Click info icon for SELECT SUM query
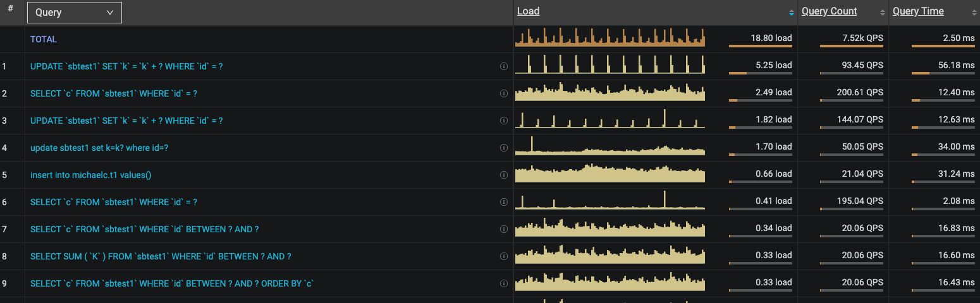The width and height of the screenshot is (980, 303). (x=504, y=256)
